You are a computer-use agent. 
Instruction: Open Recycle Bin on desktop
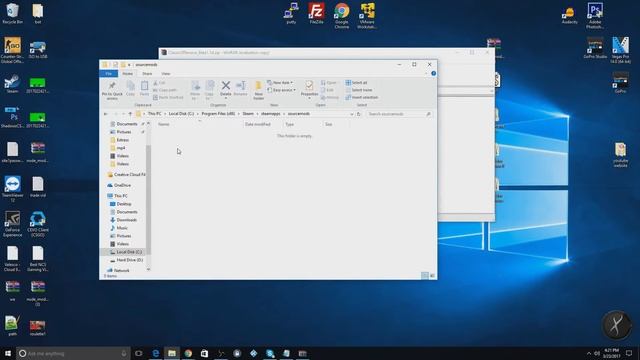coord(12,14)
